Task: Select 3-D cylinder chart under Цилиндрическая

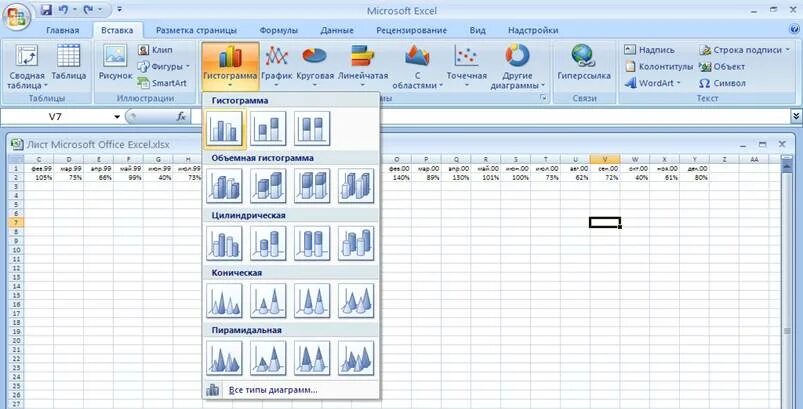Action: click(356, 243)
